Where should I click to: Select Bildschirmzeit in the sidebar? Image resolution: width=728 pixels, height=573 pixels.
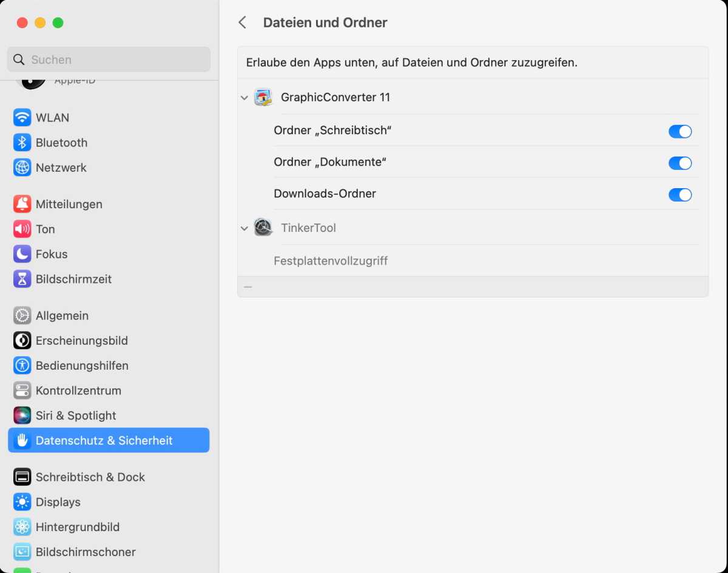[109, 279]
